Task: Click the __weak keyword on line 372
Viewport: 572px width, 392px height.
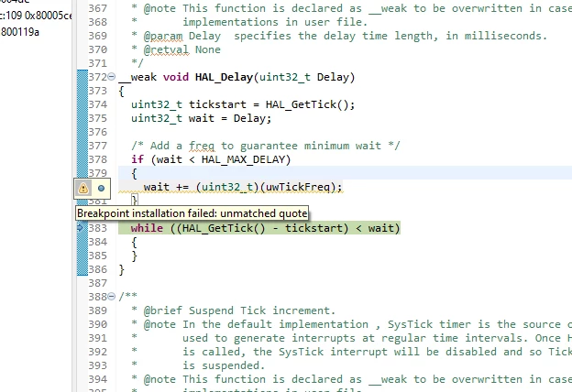Action: [137, 77]
